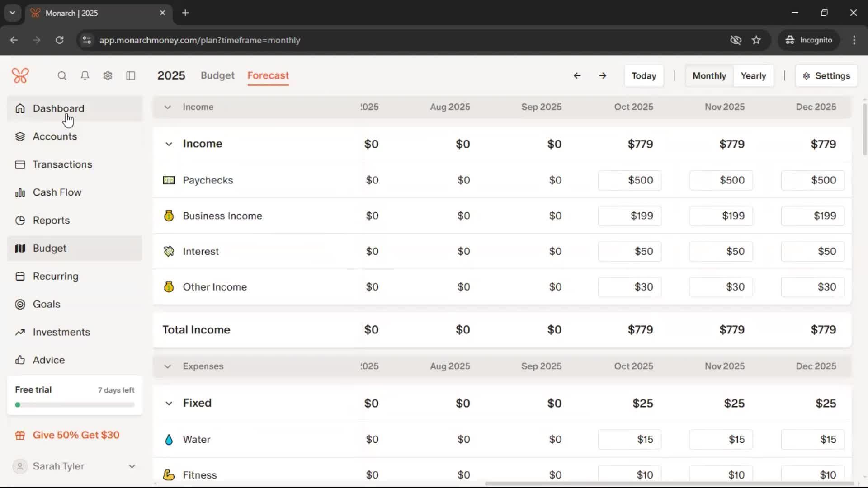Switch to the Budget tab
868x488 pixels.
(x=217, y=75)
